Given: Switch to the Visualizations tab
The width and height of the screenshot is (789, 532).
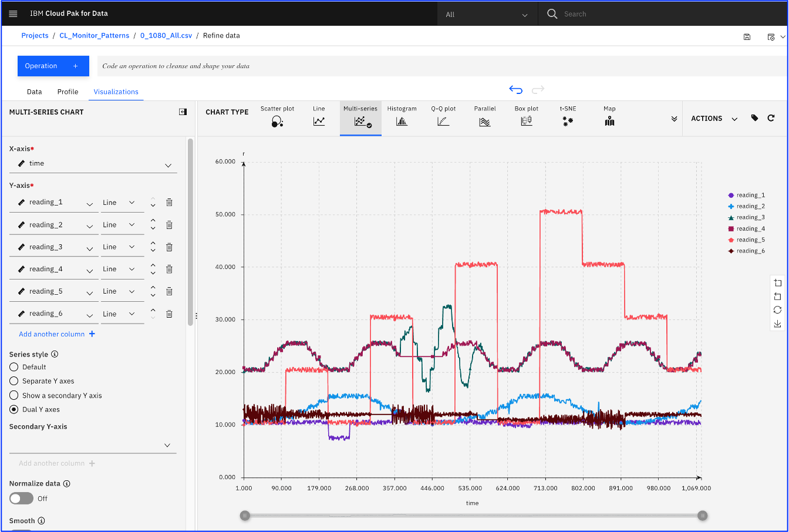Looking at the screenshot, I should 116,92.
